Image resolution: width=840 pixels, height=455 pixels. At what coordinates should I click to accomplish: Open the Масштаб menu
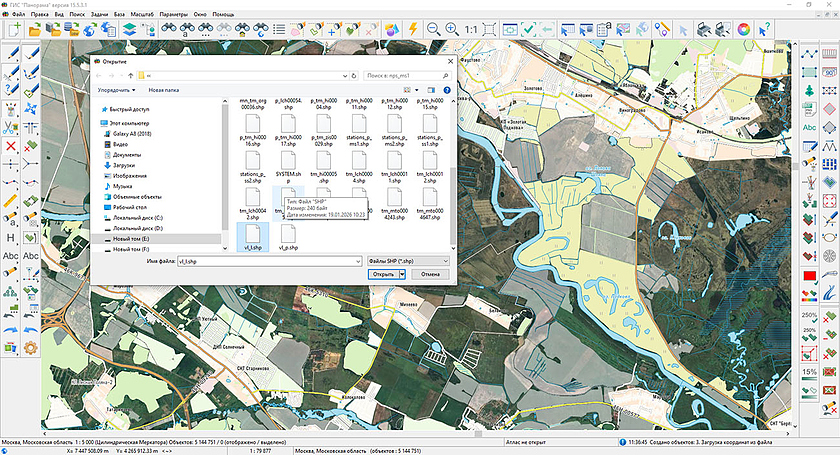[141, 15]
